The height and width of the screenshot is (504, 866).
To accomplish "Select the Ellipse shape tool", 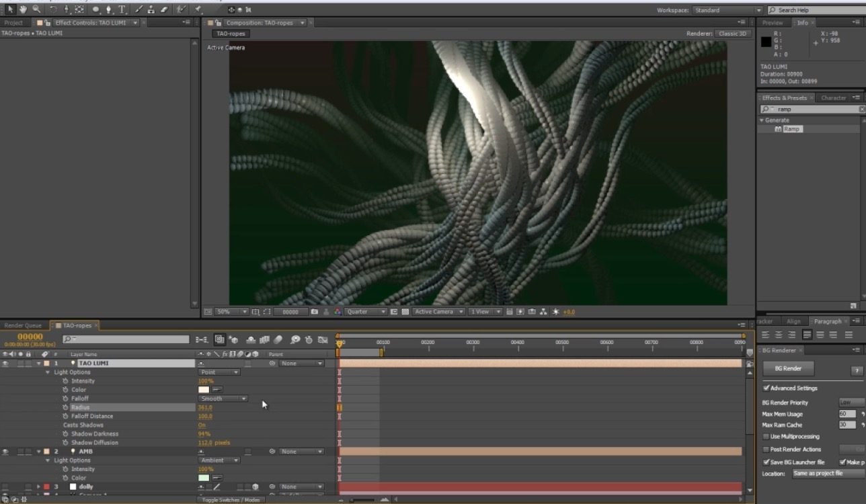I will tap(96, 9).
